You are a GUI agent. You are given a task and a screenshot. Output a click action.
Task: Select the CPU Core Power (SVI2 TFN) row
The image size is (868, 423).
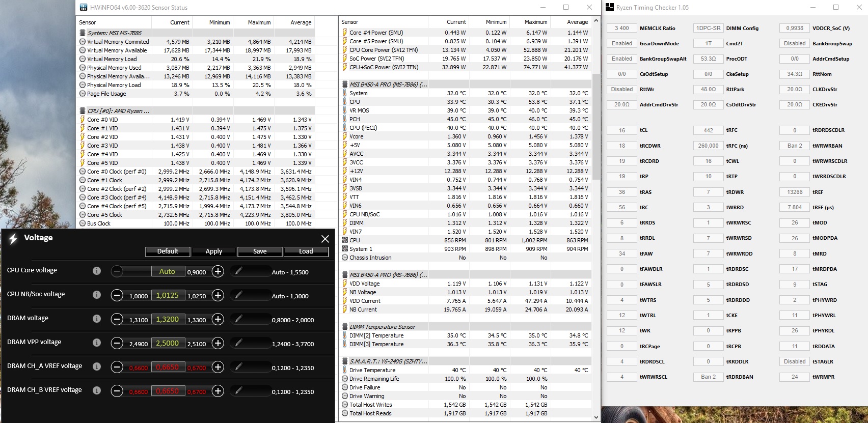pos(466,50)
